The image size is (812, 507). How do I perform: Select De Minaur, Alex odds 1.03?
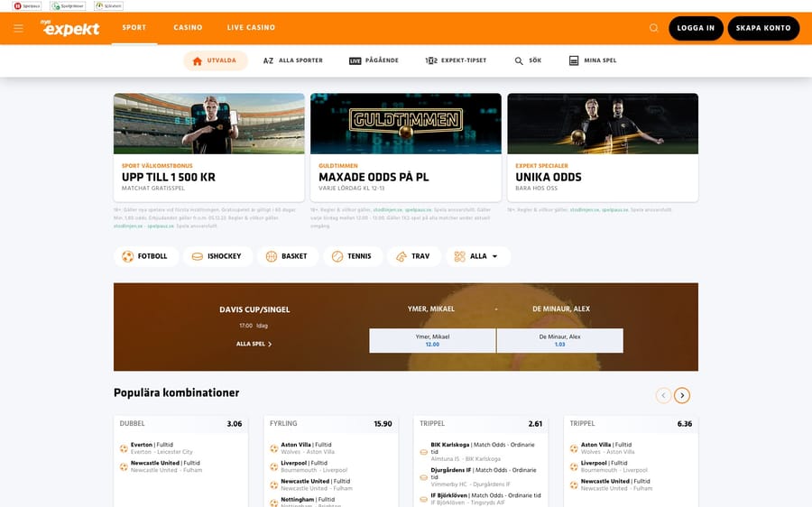pyautogui.click(x=559, y=340)
